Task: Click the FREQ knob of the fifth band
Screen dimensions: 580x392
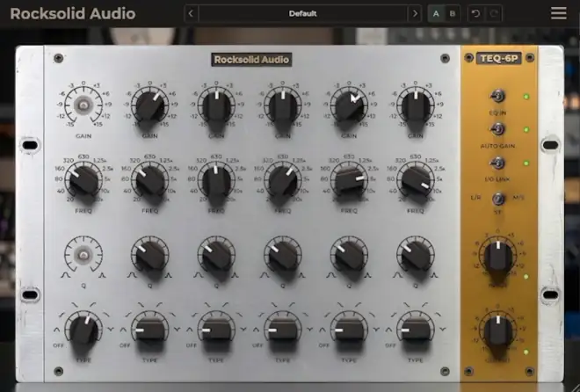Action: pos(349,181)
